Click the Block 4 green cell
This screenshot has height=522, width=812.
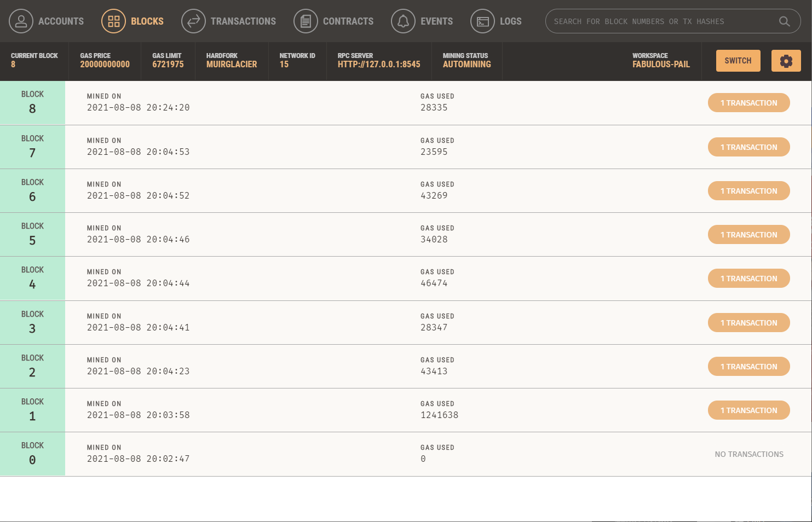click(x=32, y=278)
